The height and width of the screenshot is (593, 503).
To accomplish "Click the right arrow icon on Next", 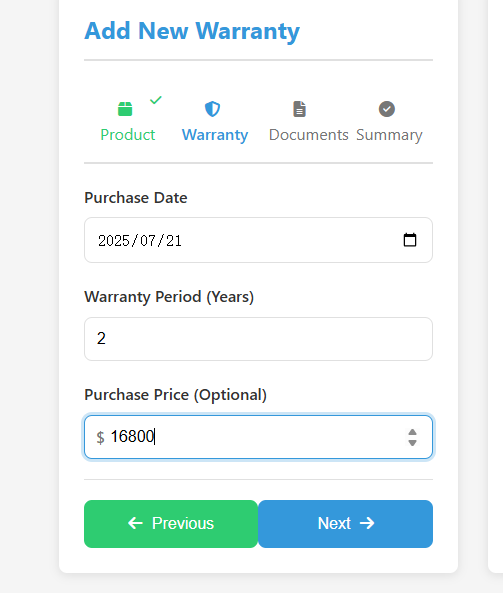I will click(x=367, y=523).
